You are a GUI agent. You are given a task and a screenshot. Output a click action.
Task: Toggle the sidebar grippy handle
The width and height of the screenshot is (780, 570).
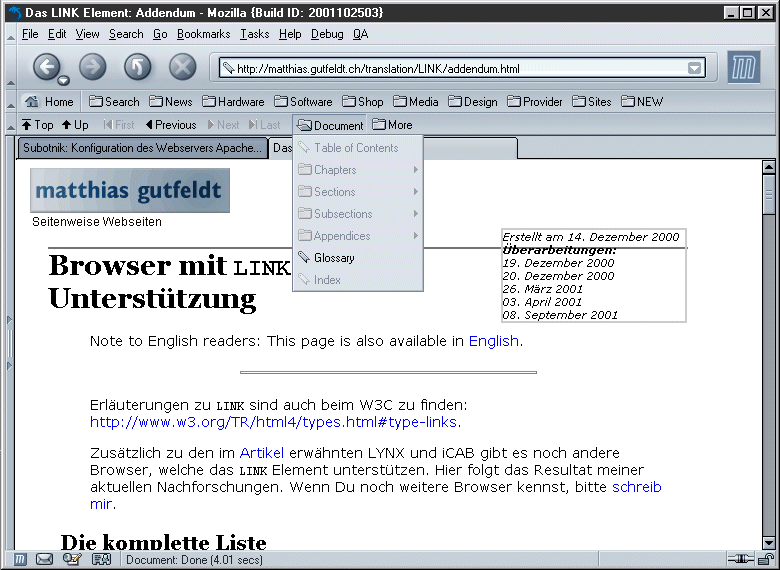pos(9,343)
